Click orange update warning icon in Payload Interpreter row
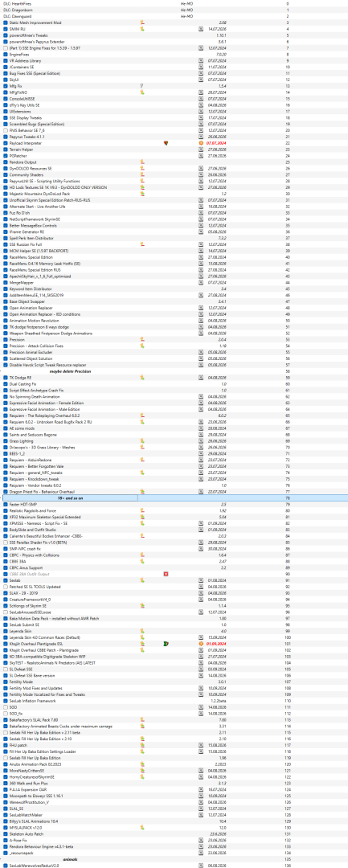 coord(201,143)
